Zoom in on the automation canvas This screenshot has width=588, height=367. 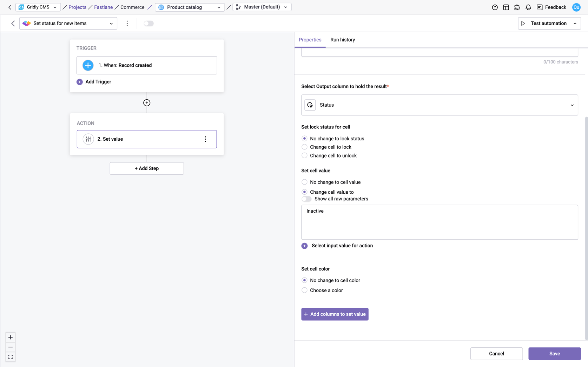tap(11, 337)
